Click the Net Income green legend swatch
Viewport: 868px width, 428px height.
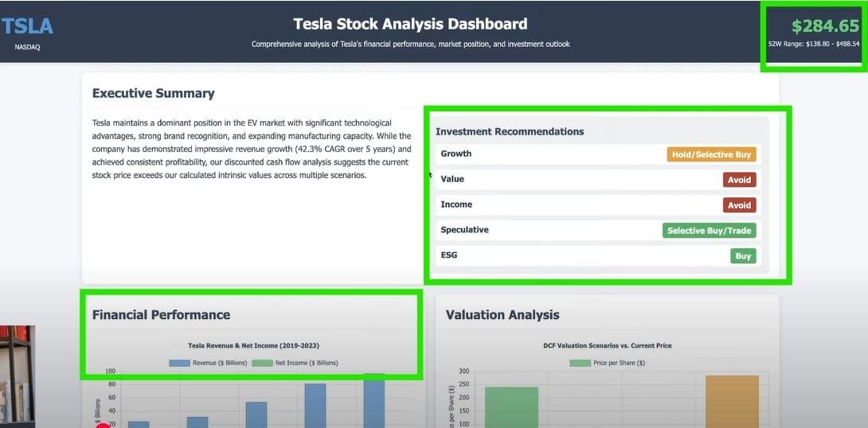point(262,363)
